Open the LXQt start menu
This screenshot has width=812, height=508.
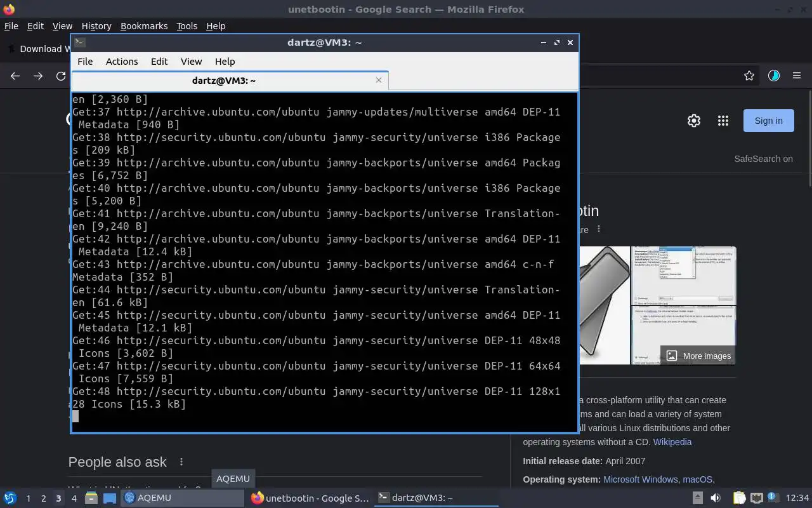(10, 498)
